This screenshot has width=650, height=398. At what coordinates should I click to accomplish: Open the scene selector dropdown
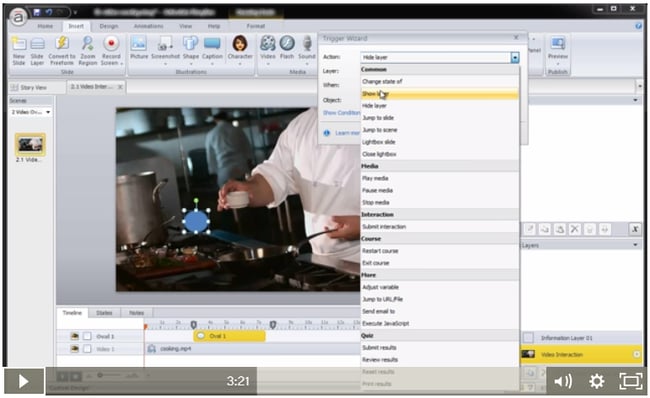[48, 112]
